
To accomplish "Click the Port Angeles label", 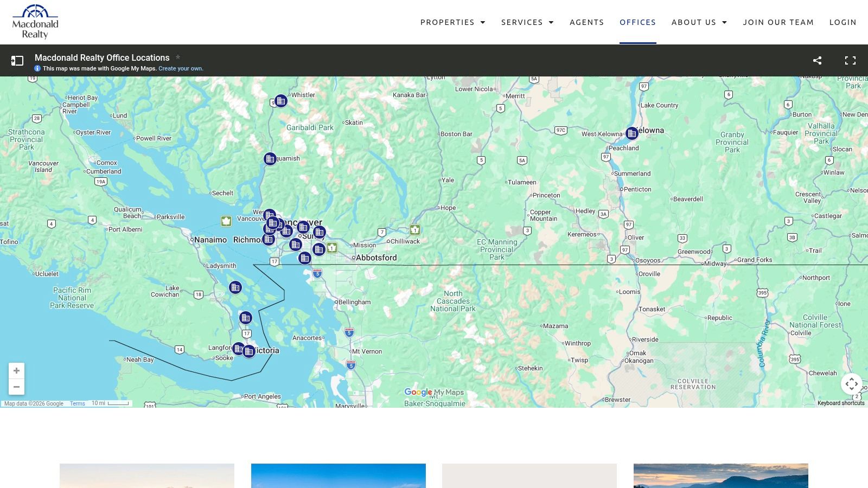I will pos(263,396).
